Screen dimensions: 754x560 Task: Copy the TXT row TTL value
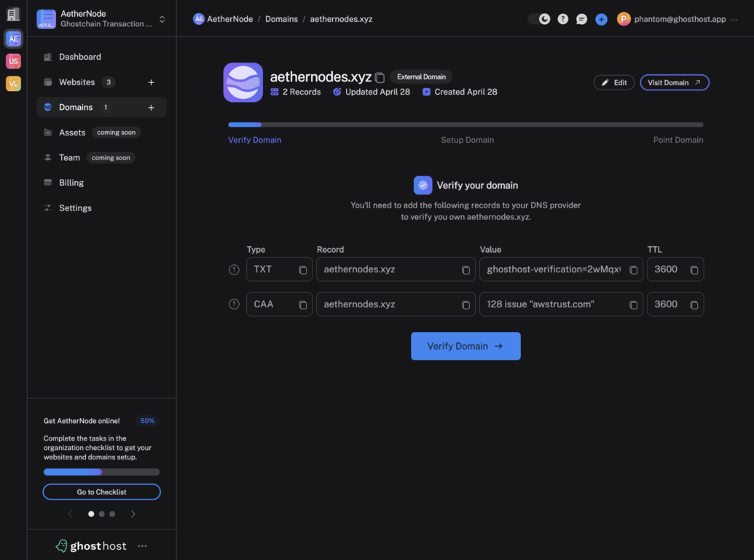(694, 270)
